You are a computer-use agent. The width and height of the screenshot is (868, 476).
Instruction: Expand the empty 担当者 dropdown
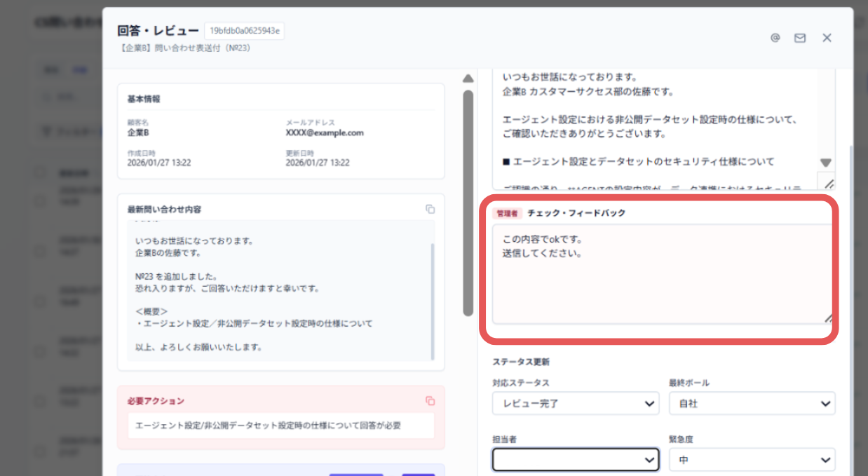tap(575, 460)
